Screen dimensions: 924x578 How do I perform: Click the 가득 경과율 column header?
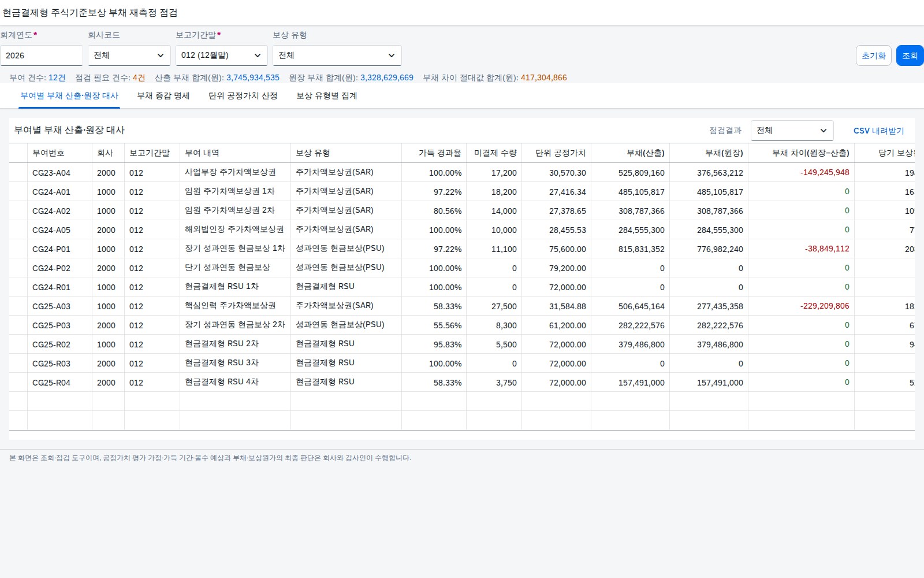click(x=434, y=153)
